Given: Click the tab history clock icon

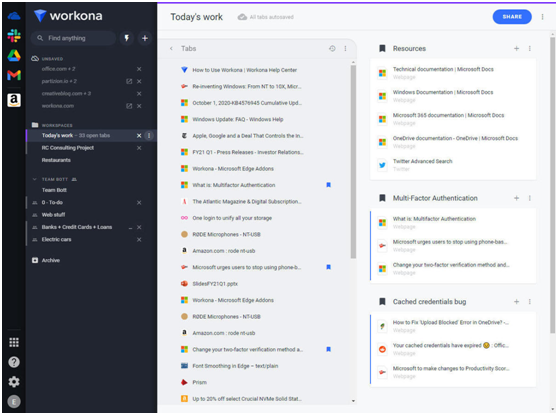Looking at the screenshot, I should (x=332, y=48).
